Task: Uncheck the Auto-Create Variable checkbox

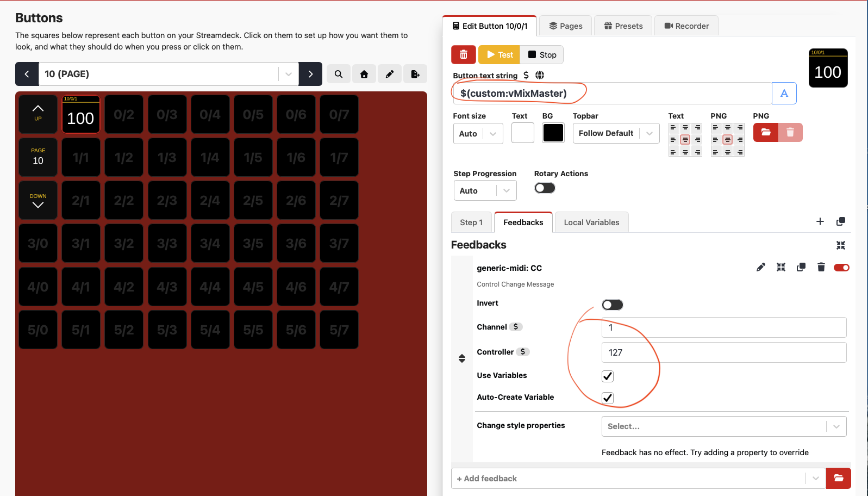Action: 608,398
